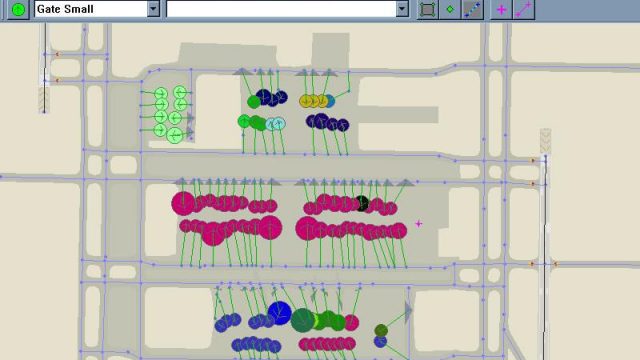Select the magenta line segment tool
Viewport: 640px width, 360px height.
coord(524,9)
